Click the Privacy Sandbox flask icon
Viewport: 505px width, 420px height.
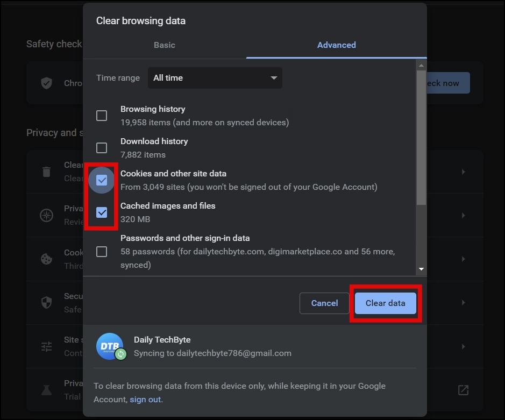point(47,390)
